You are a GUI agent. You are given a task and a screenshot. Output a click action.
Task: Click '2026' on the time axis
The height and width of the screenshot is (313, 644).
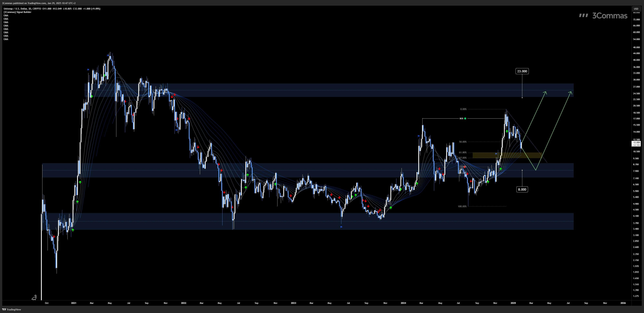(x=623, y=303)
